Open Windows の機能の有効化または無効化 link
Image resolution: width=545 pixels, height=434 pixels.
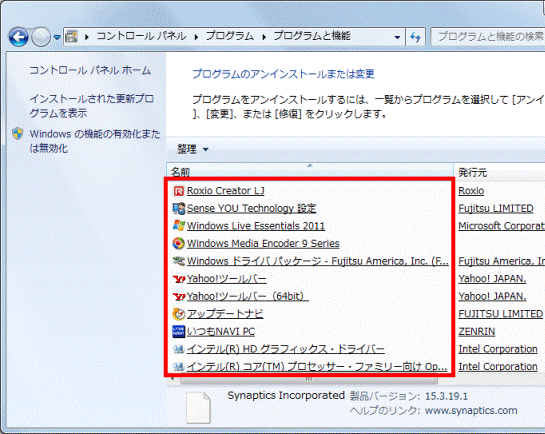click(95, 141)
